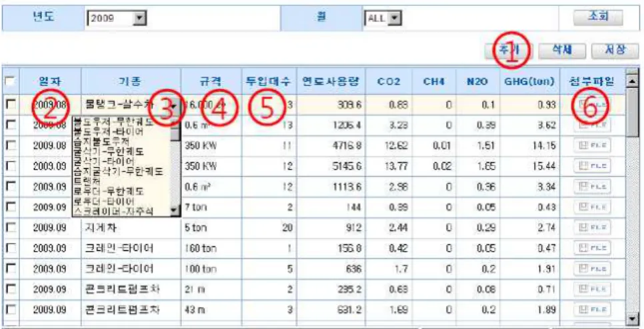Screen dimensions: 644x329
Task: Click the 160 ton specification cell
Action: click(211, 248)
